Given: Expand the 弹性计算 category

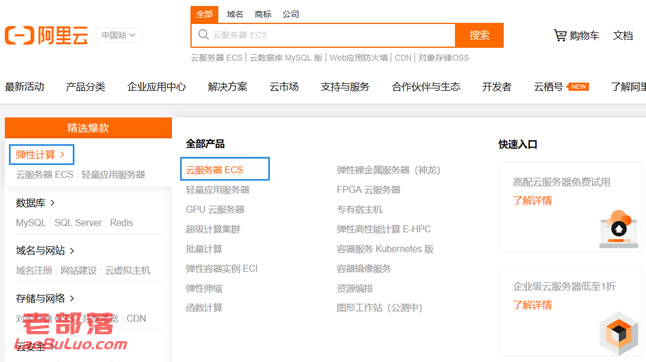Looking at the screenshot, I should point(41,154).
